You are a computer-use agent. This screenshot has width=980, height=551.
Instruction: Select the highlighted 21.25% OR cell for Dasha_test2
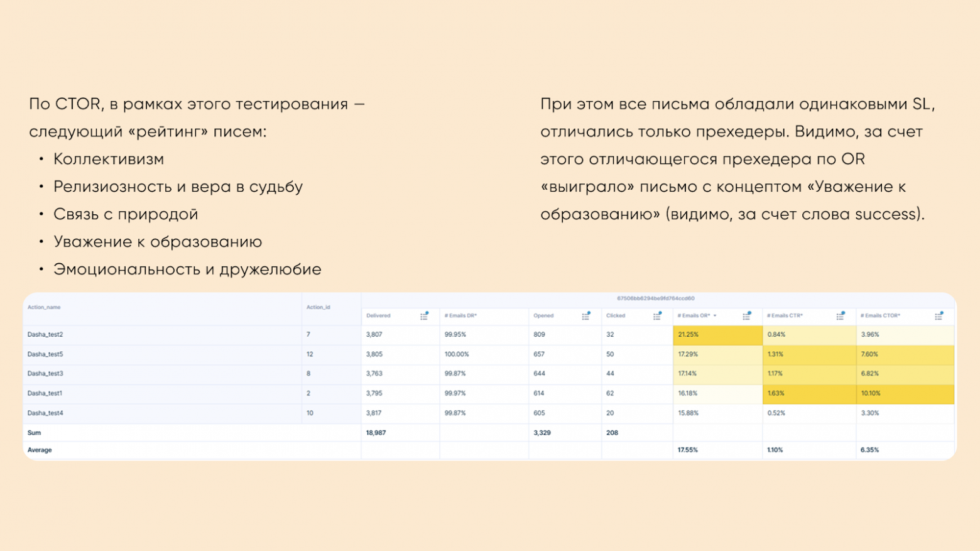(717, 335)
